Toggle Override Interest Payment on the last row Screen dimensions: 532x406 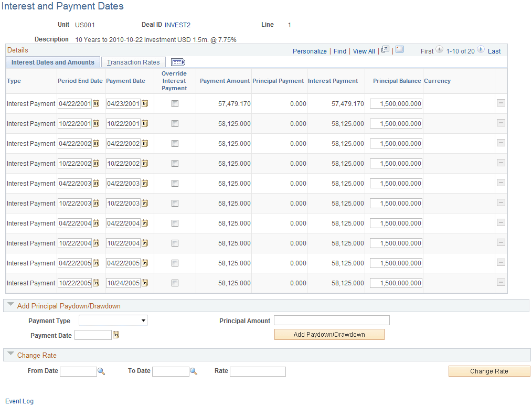click(x=175, y=283)
